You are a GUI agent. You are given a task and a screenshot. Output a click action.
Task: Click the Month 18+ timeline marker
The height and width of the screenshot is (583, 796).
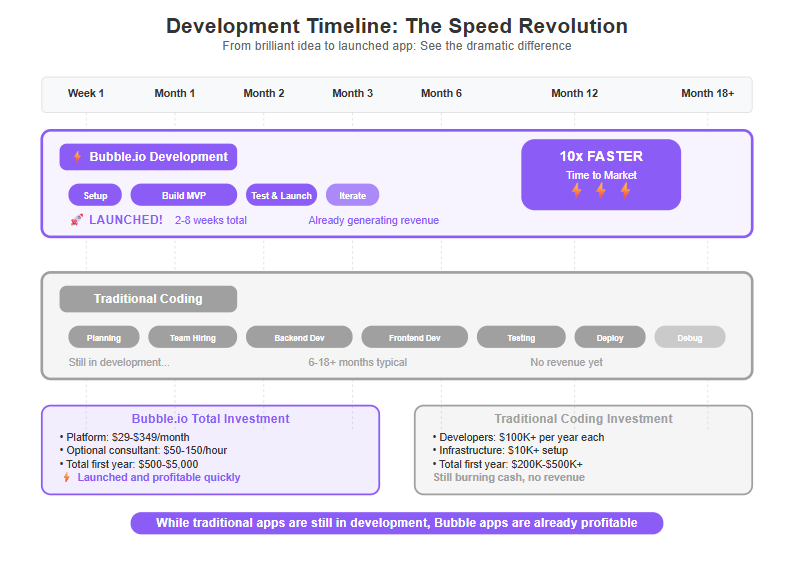[x=708, y=93]
